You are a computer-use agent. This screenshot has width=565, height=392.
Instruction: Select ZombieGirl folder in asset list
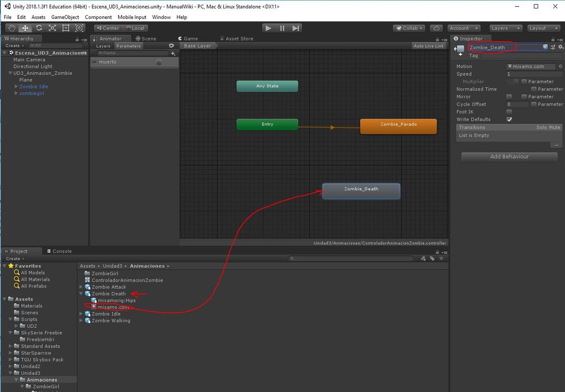pyautogui.click(x=101, y=273)
